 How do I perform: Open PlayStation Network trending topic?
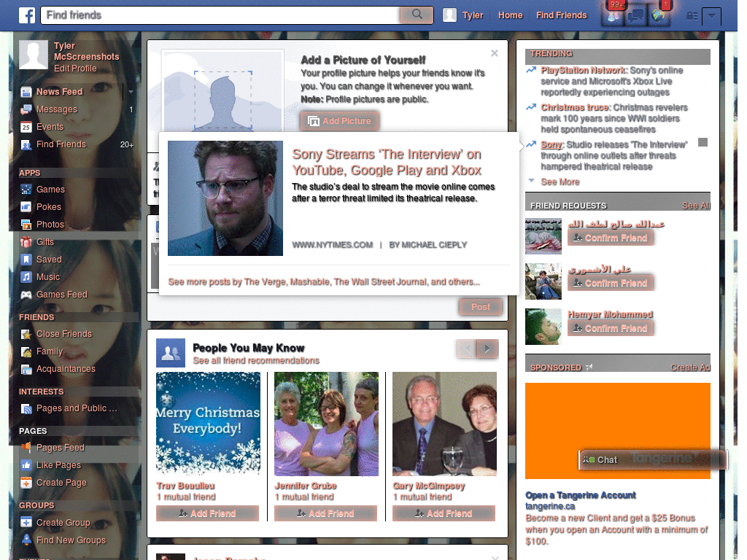[583, 71]
